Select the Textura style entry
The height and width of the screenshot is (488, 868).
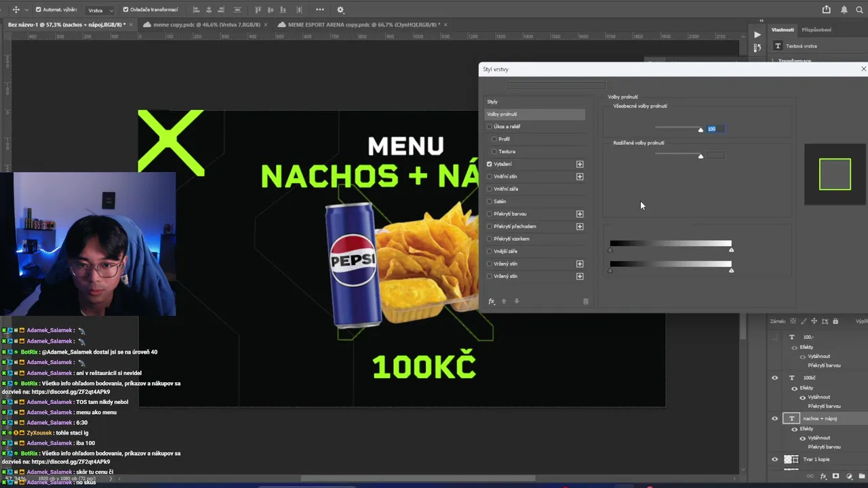pyautogui.click(x=507, y=152)
